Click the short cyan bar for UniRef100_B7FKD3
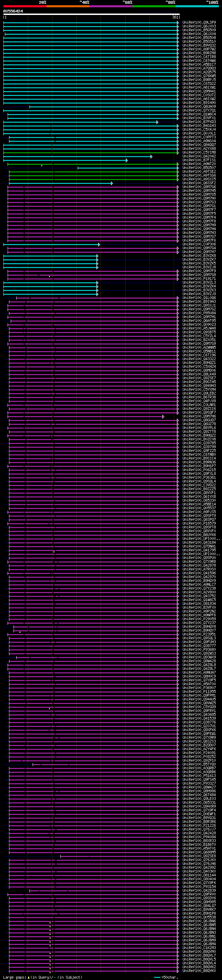 [x=81, y=122]
